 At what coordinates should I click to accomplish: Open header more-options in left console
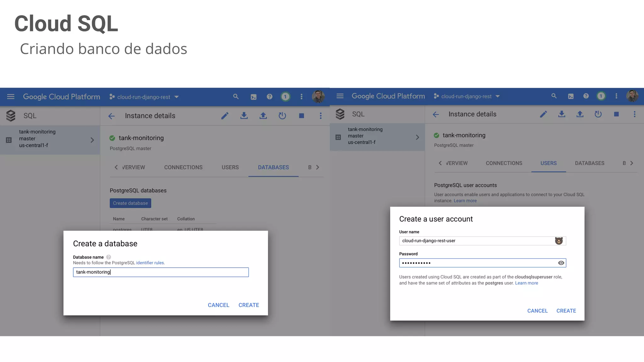[x=302, y=97]
